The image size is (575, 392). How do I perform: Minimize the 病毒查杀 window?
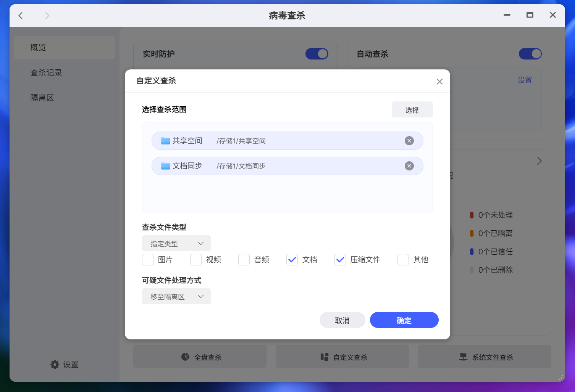507,15
